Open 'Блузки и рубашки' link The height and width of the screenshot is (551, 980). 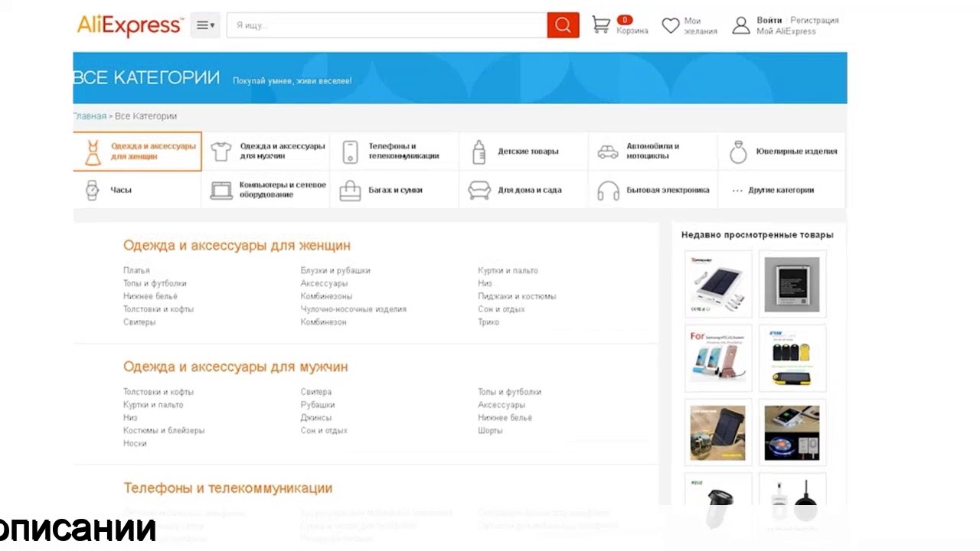pyautogui.click(x=335, y=270)
